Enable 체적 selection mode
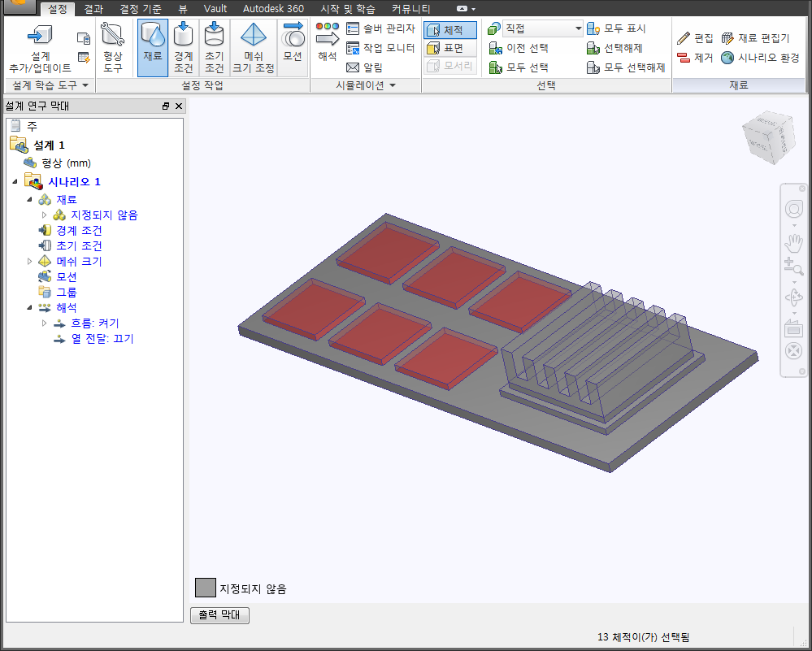Image resolution: width=812 pixels, height=651 pixels. [x=450, y=30]
